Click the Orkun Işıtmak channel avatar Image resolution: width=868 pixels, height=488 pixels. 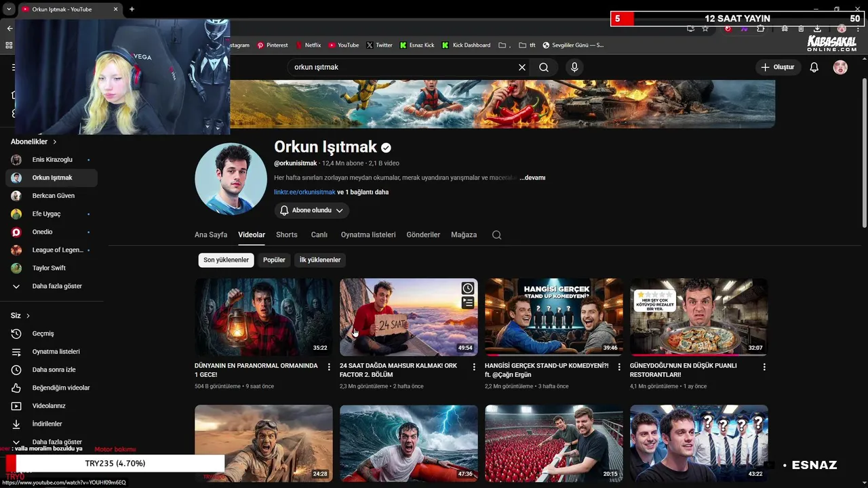pyautogui.click(x=231, y=179)
